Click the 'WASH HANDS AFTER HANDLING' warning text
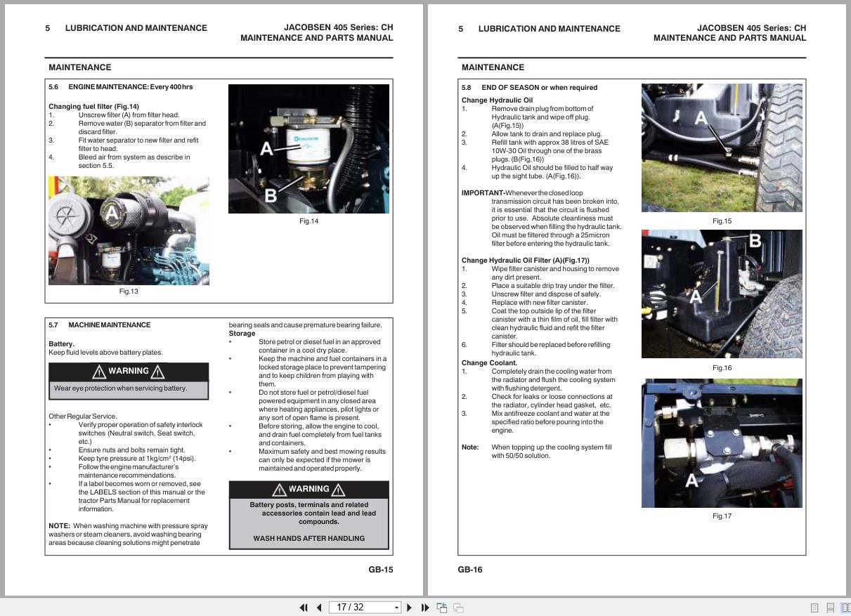This screenshot has height=616, width=851. (309, 539)
